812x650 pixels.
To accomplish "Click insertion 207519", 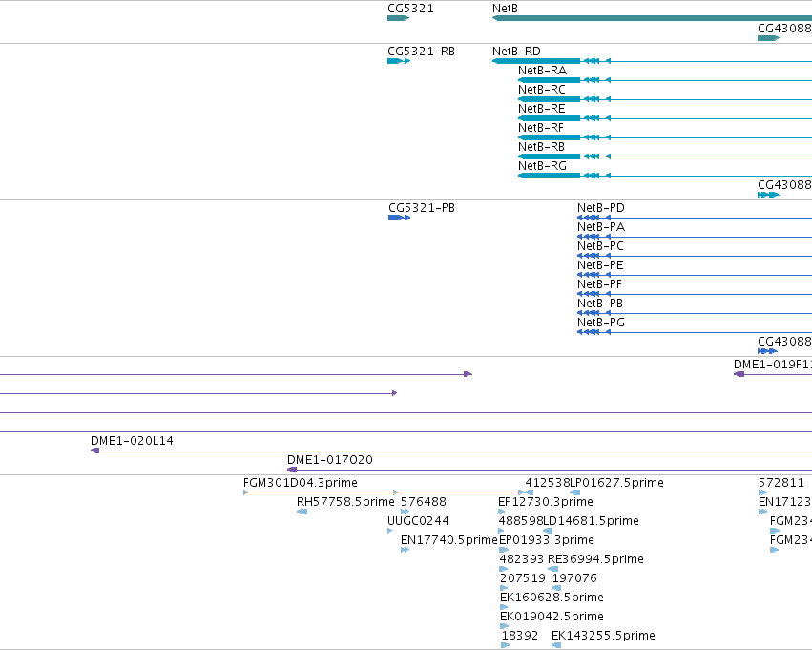I will [x=504, y=588].
